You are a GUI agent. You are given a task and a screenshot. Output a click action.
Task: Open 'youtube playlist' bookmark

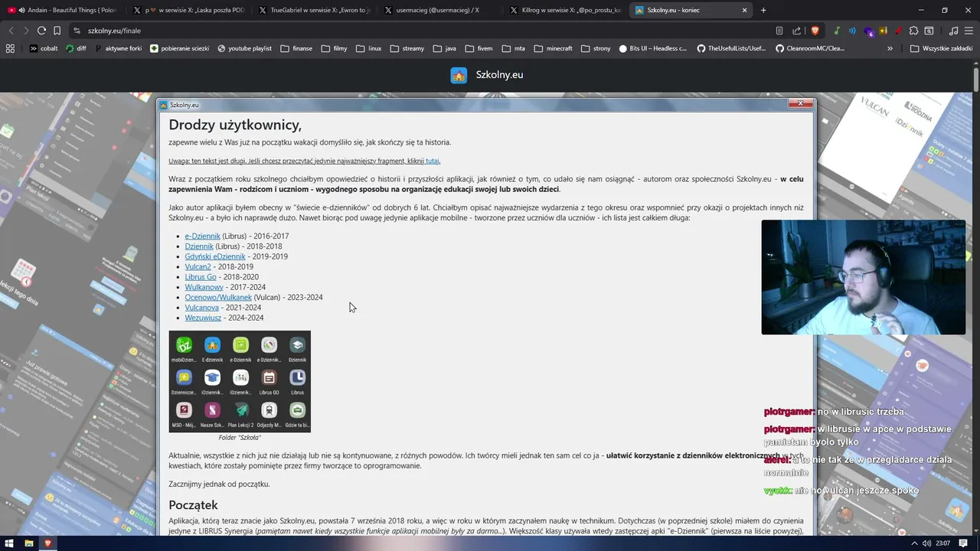pos(244,48)
